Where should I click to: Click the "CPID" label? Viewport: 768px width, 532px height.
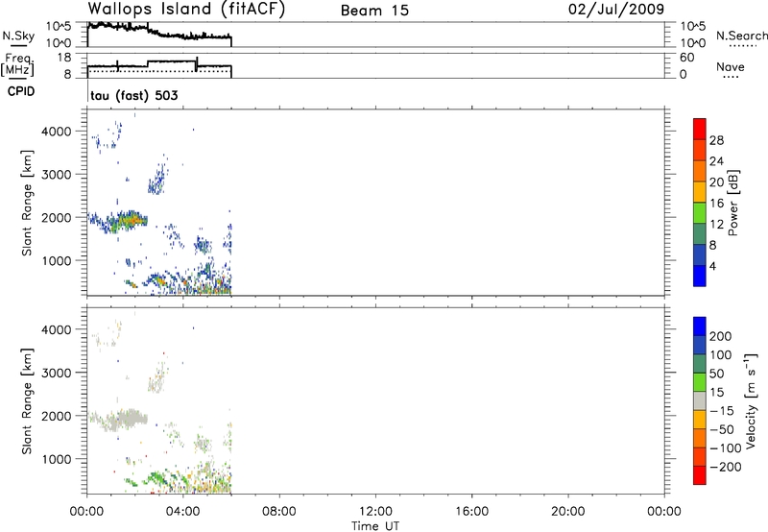point(21,91)
